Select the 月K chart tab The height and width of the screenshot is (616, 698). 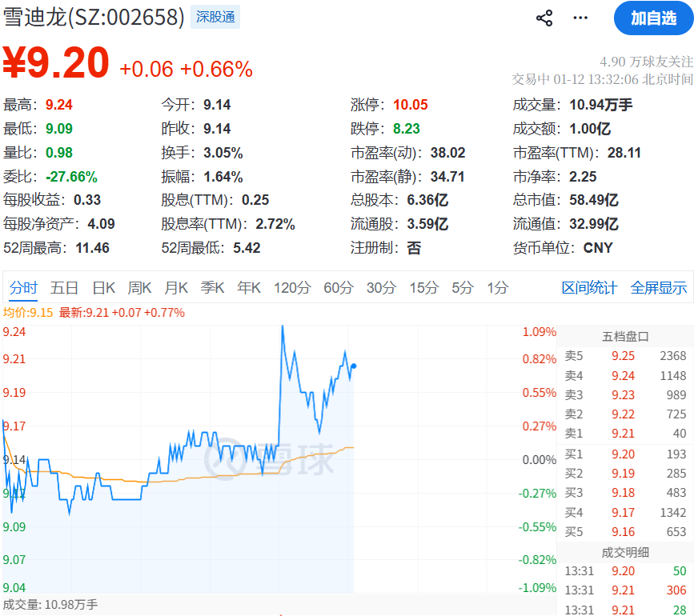click(x=177, y=288)
